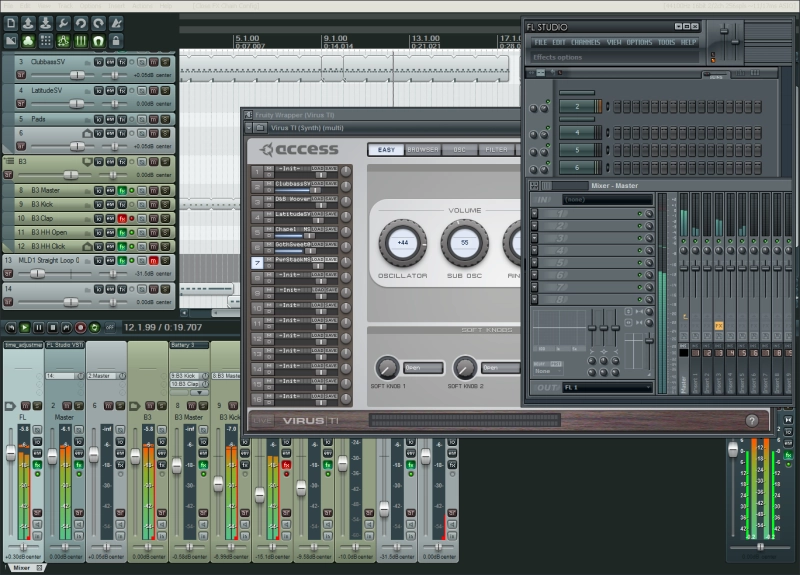Image resolution: width=800 pixels, height=575 pixels.
Task: Toggle the ripple editing grid-dots icon
Action: (45, 41)
